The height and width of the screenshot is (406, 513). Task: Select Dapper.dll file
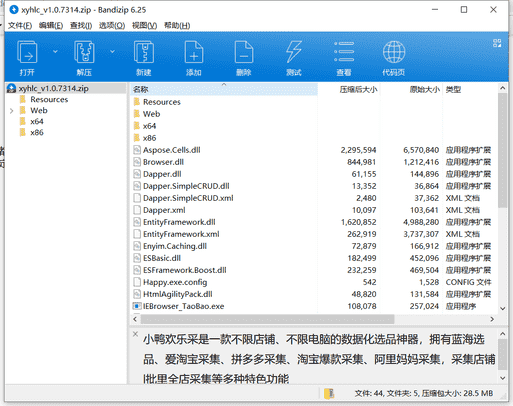[162, 174]
